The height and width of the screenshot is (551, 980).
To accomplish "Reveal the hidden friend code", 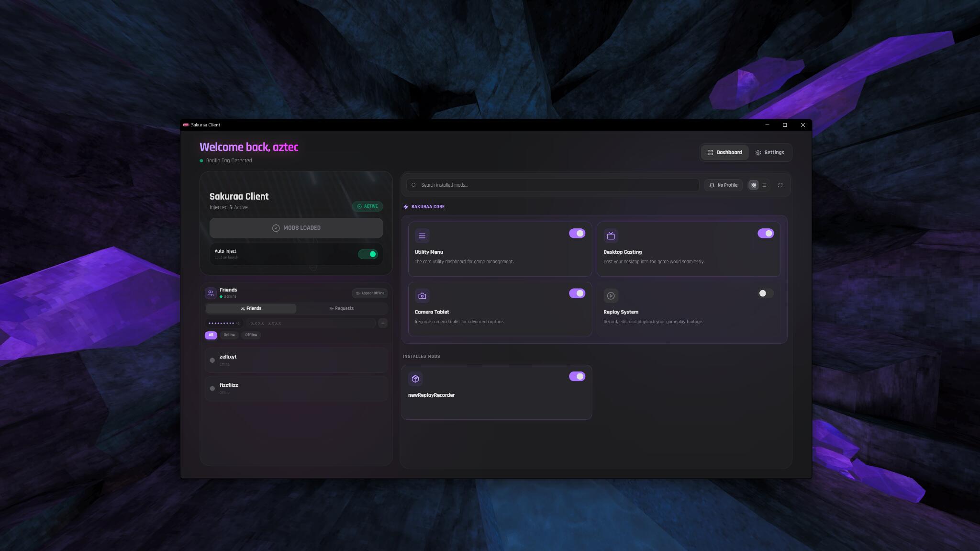I will tap(238, 323).
